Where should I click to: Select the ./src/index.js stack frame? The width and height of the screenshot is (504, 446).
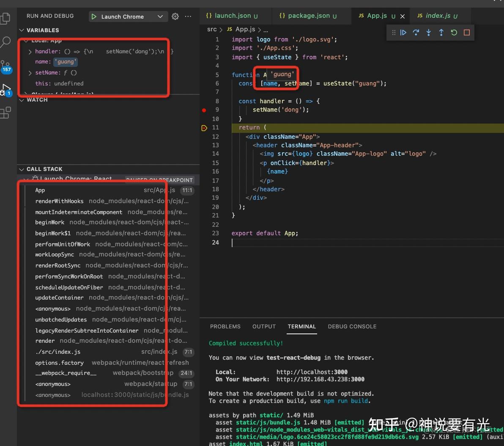point(109,352)
